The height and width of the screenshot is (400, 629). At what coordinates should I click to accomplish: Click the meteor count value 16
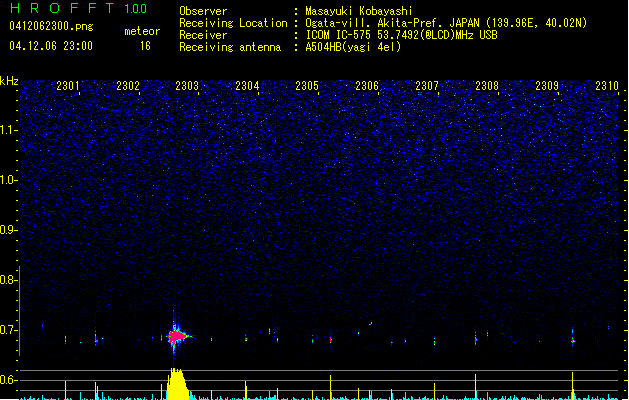tap(145, 46)
